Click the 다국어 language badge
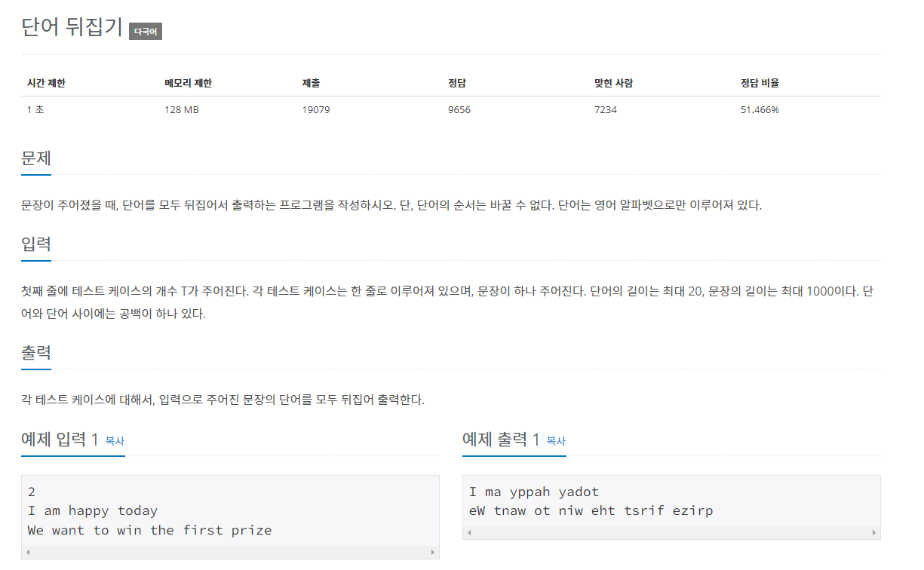The width and height of the screenshot is (924, 570). tap(146, 32)
